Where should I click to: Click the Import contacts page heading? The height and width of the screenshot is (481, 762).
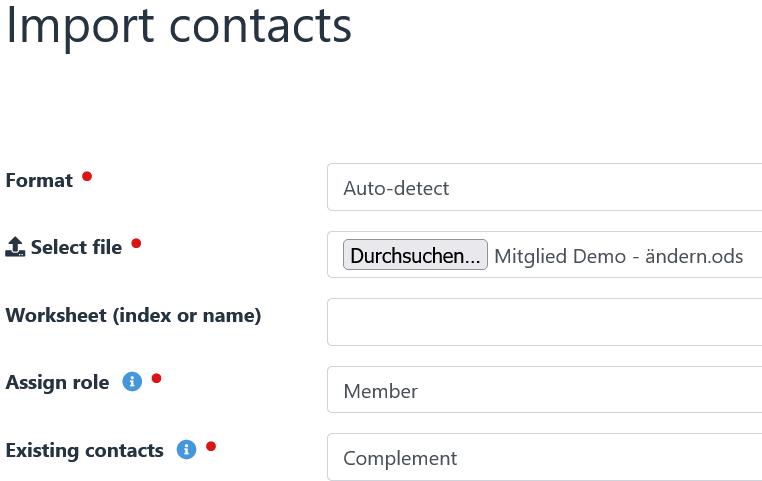[x=179, y=26]
